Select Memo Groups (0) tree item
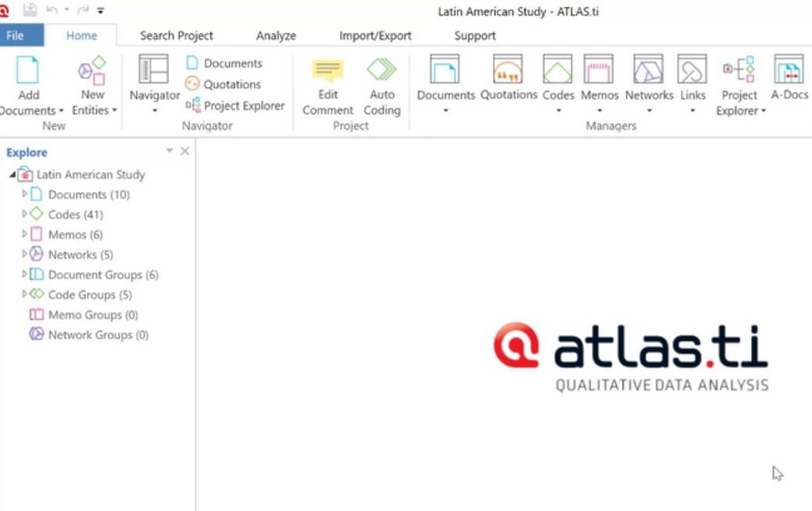Viewport: 812px width, 511px height. click(93, 315)
